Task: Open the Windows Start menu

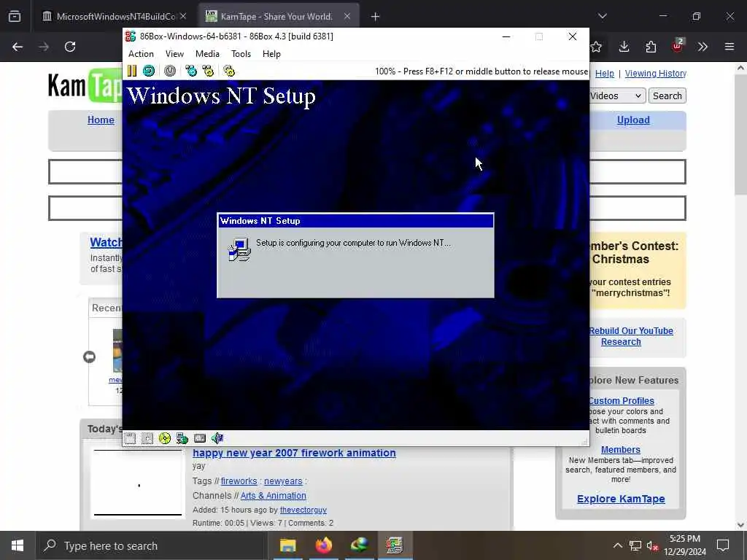Action: click(x=18, y=545)
